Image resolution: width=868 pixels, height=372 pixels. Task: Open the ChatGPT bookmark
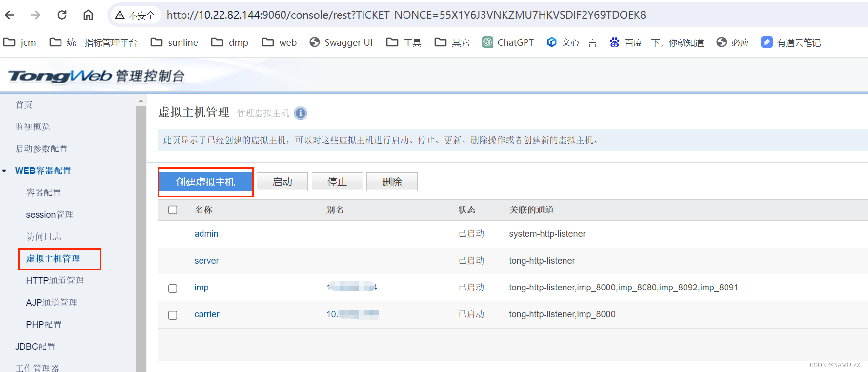tap(508, 42)
